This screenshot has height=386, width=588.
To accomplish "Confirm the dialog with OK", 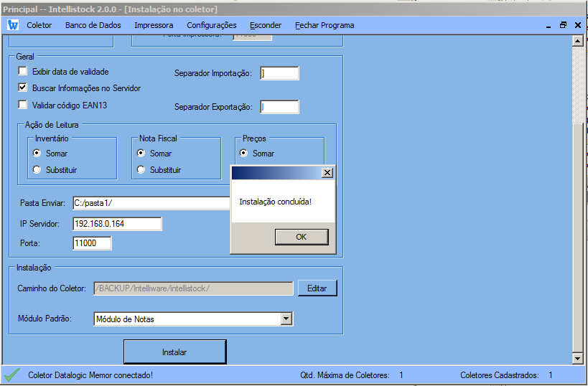I will coord(302,237).
